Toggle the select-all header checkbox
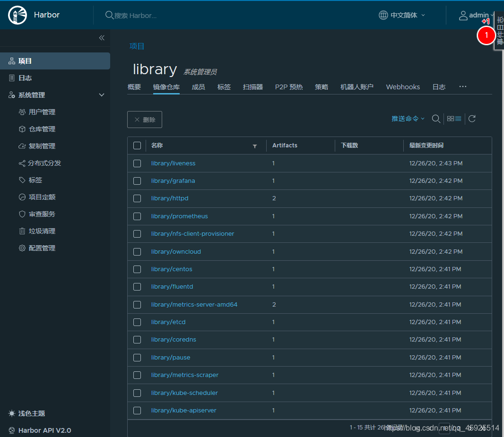The width and height of the screenshot is (504, 437). click(137, 146)
